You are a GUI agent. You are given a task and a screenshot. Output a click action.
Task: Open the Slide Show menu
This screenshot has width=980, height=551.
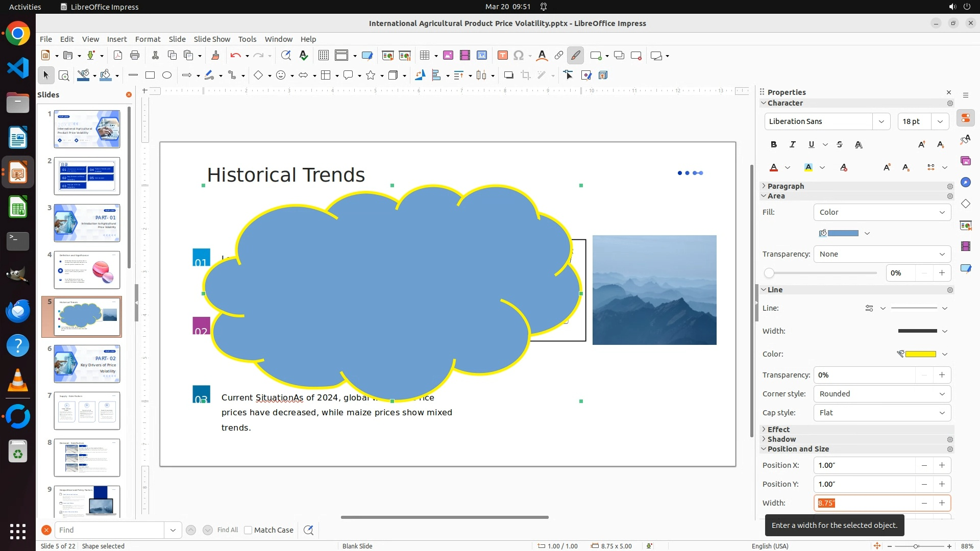[x=212, y=39]
